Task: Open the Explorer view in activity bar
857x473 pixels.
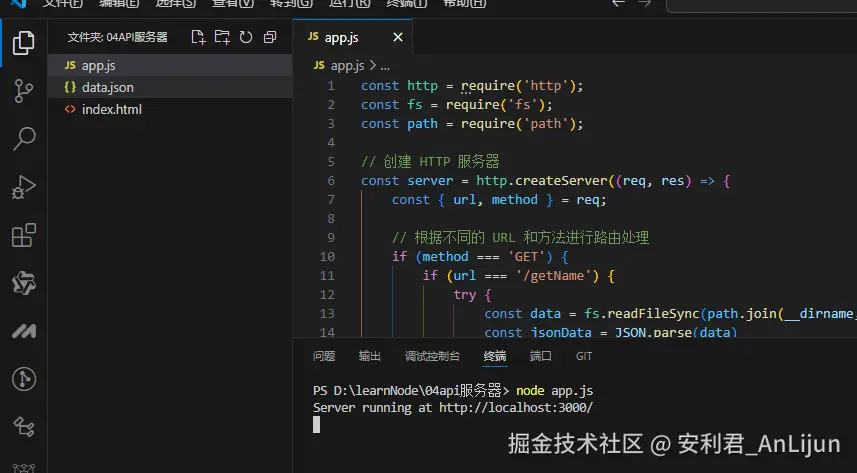Action: pyautogui.click(x=24, y=43)
